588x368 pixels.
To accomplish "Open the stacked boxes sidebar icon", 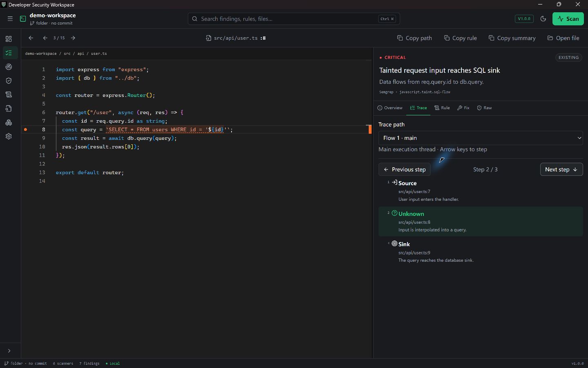I will pos(9,122).
